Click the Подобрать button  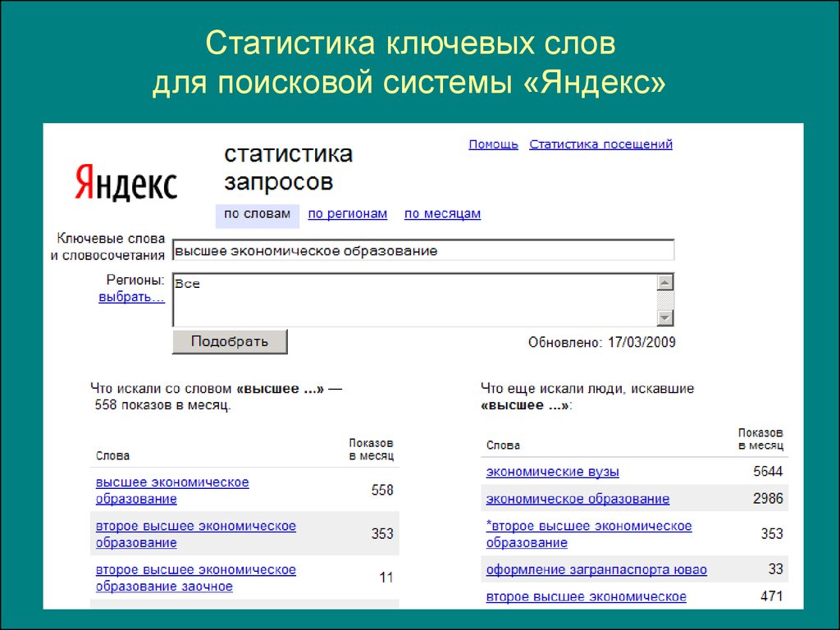[230, 342]
